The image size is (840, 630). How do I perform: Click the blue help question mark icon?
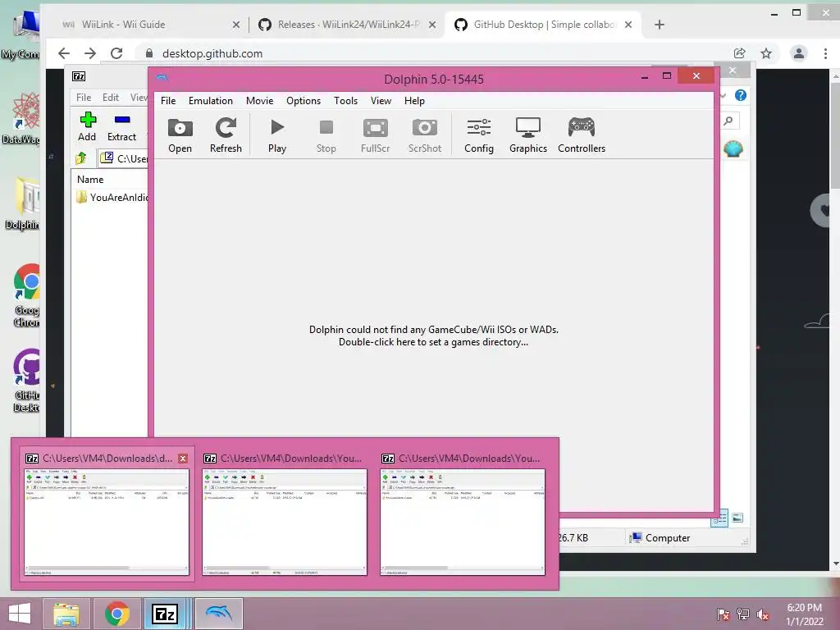(x=741, y=95)
